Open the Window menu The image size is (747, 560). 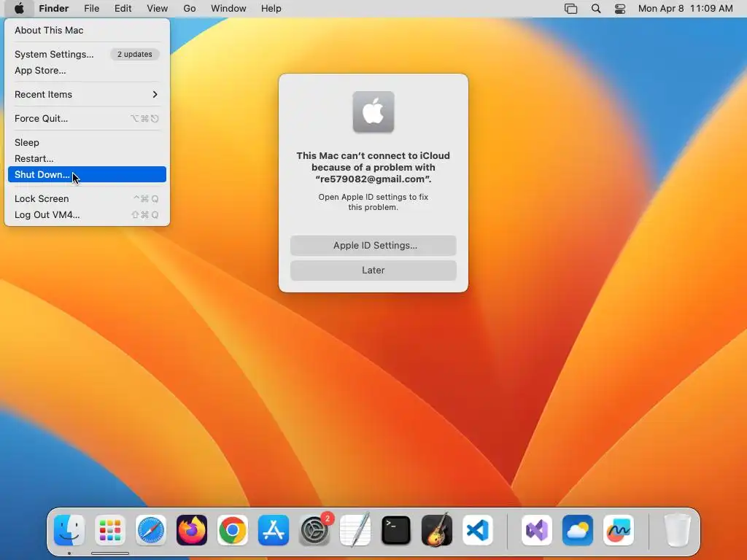click(228, 9)
